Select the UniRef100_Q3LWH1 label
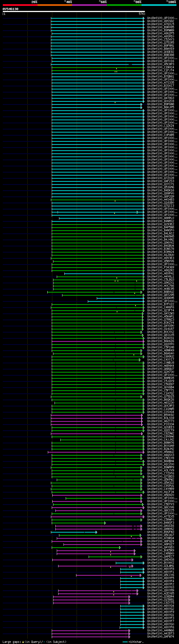The width and height of the screenshot is (179, 644). click(x=161, y=566)
